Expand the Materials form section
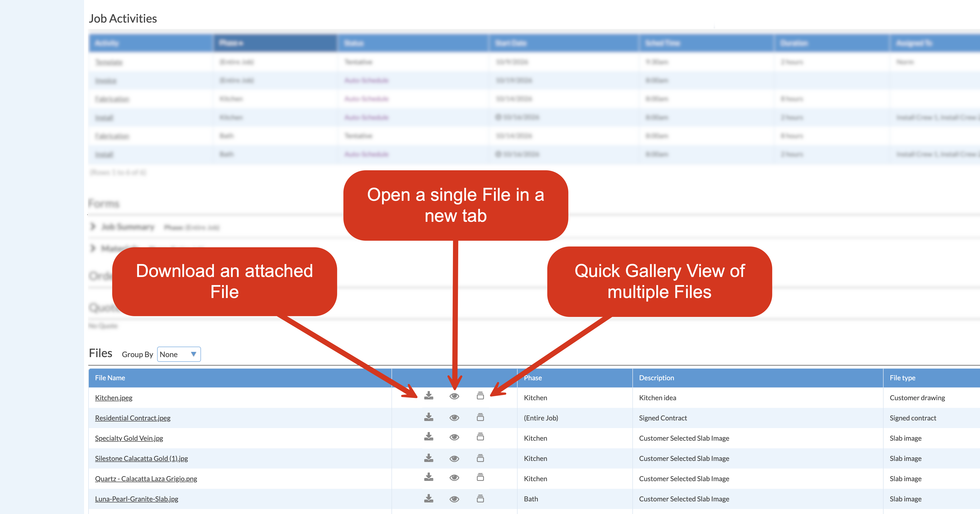 click(x=92, y=248)
